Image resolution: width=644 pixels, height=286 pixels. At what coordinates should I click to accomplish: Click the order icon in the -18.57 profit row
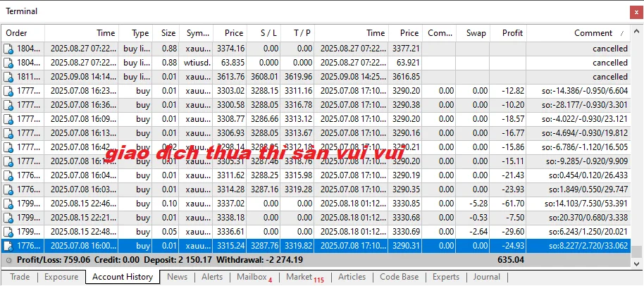pyautogui.click(x=8, y=120)
